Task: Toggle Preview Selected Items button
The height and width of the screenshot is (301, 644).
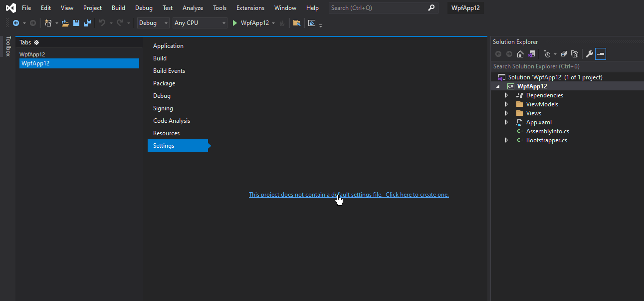Action: tap(601, 54)
